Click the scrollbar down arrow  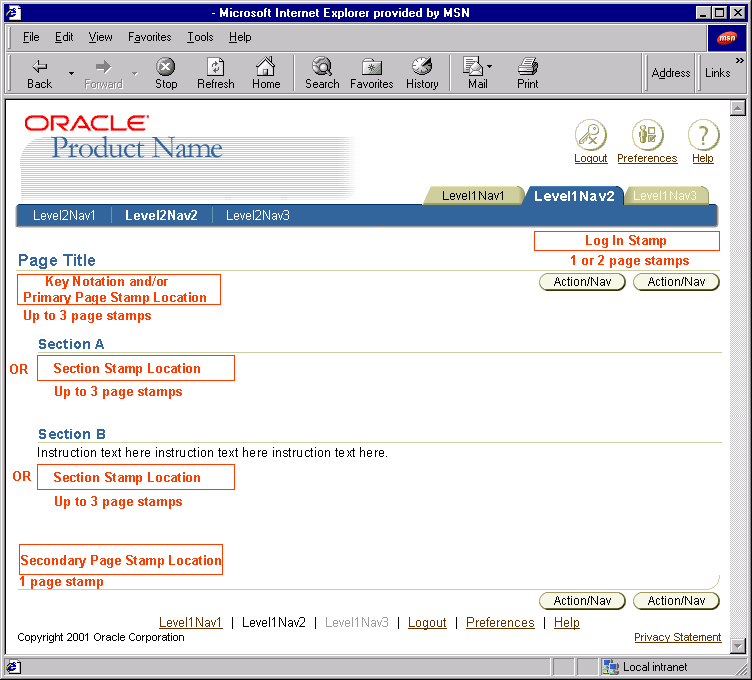coord(738,645)
